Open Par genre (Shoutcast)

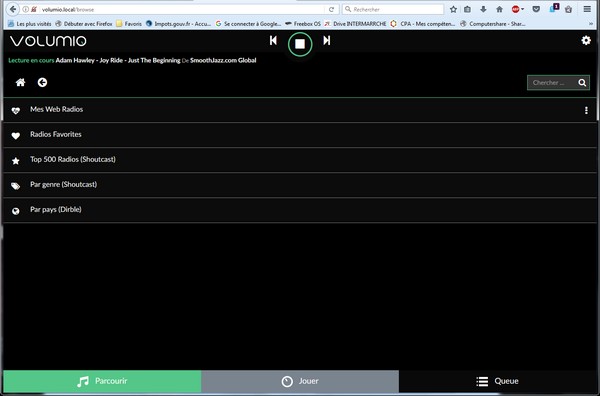[300, 185]
